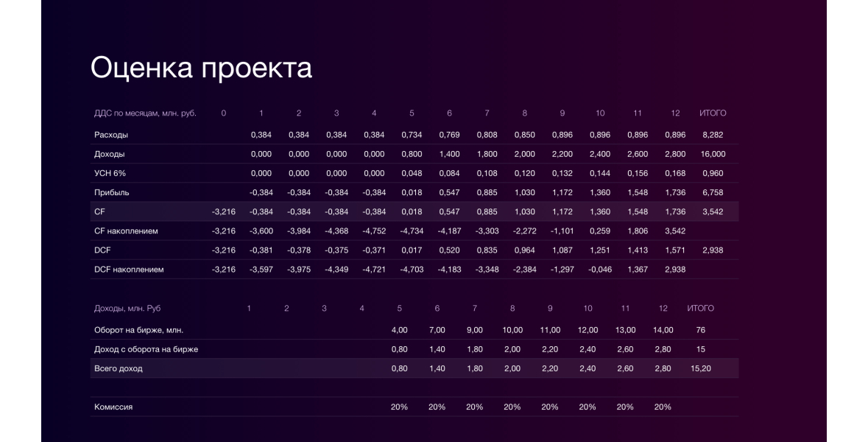Click cumulative CF value "-4,187"
This screenshot has width=868, height=442.
(x=449, y=231)
